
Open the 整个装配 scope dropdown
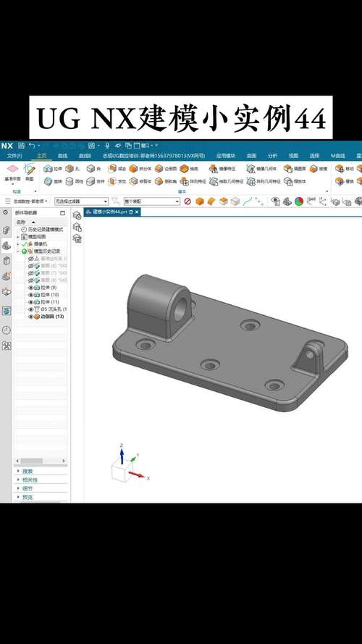(x=152, y=201)
